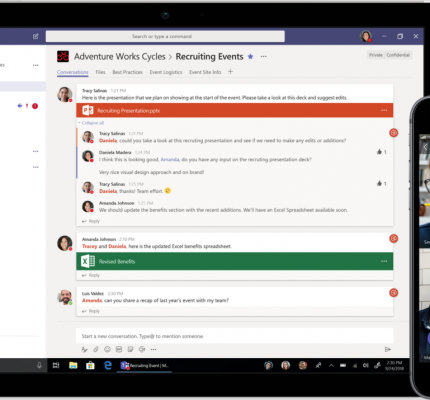Favorite the Recruiting Events channel star
The height and width of the screenshot is (400, 430).
(250, 57)
